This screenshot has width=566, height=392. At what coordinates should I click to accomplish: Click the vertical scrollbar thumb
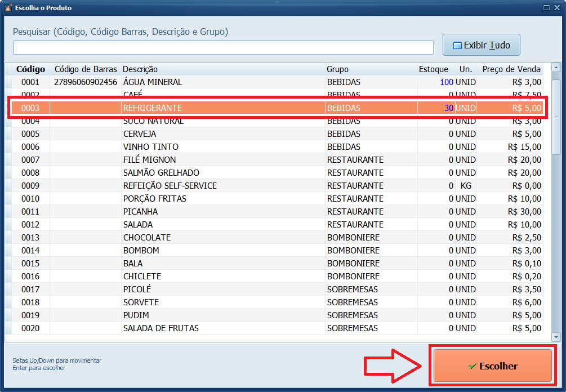556,118
